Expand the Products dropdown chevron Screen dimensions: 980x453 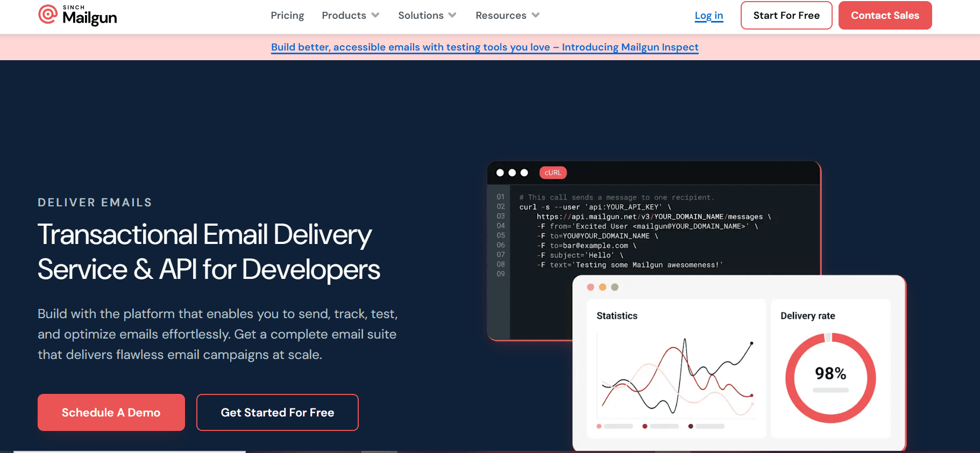click(375, 15)
